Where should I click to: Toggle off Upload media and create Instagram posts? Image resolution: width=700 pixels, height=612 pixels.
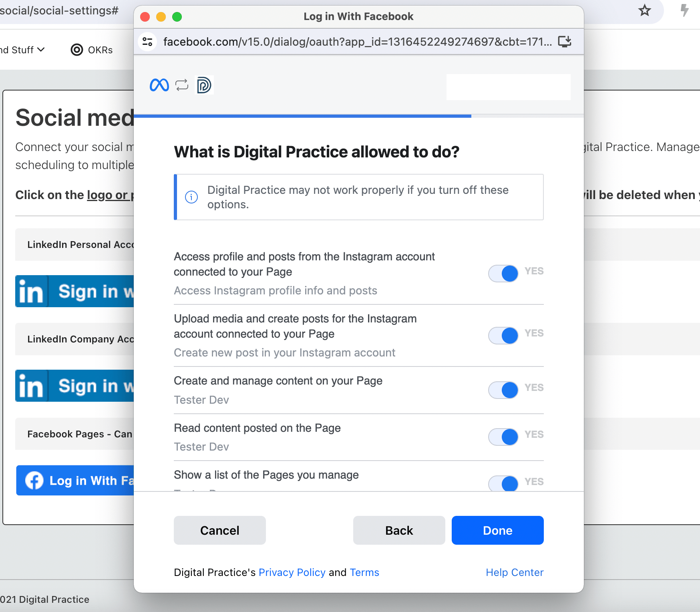click(x=503, y=336)
